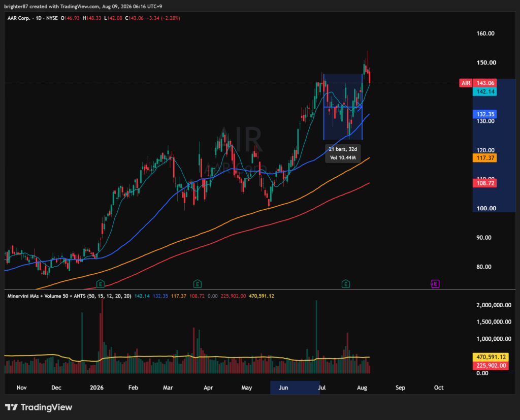The height and width of the screenshot is (420, 520).
Task: Click the O146.93 open value in legend
Action: [x=70, y=18]
